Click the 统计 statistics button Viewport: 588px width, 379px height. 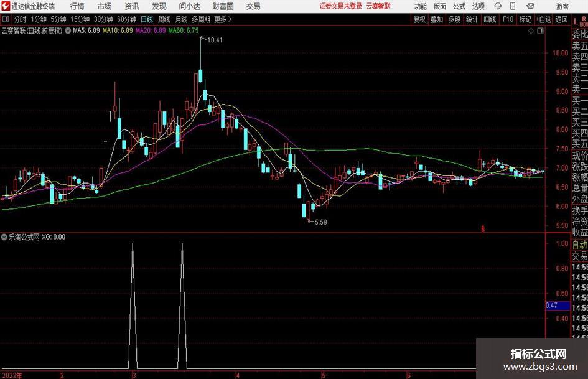tap(472, 19)
